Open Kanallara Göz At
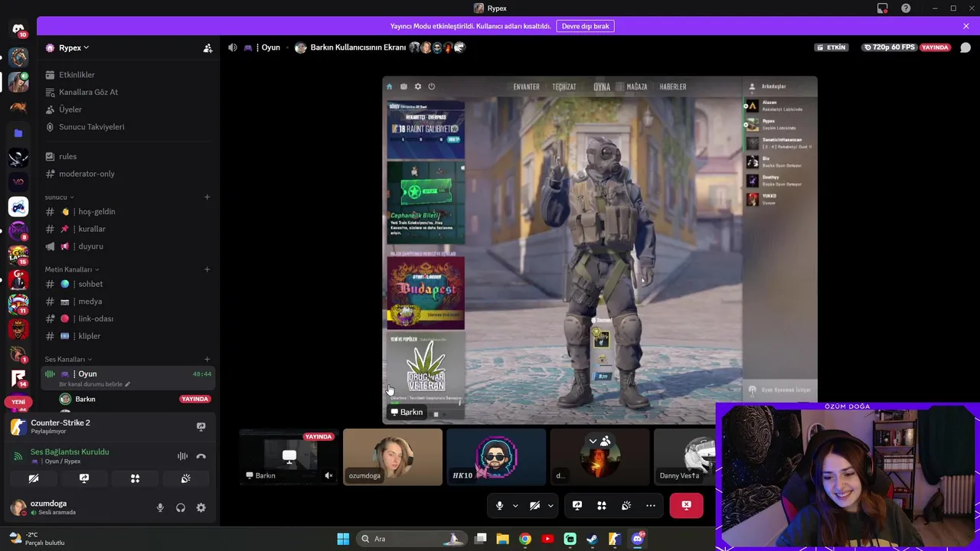Screen dimensions: 980x551 click(88, 92)
